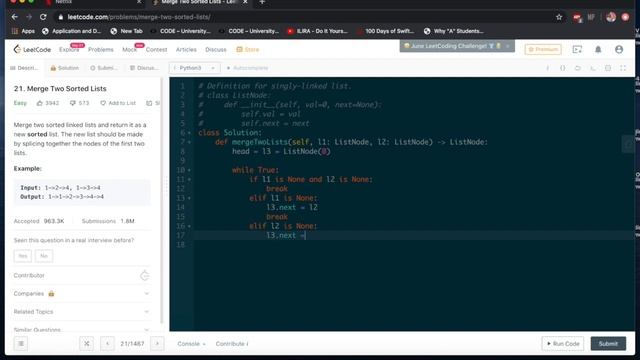Image resolution: width=640 pixels, height=360 pixels.
Task: Open Contest in the top navigation
Action: 156,49
